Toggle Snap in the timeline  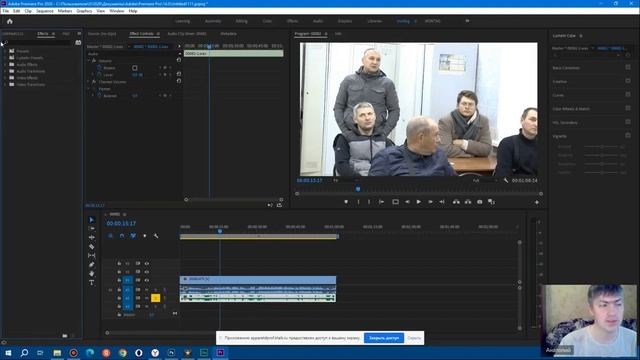click(122, 236)
